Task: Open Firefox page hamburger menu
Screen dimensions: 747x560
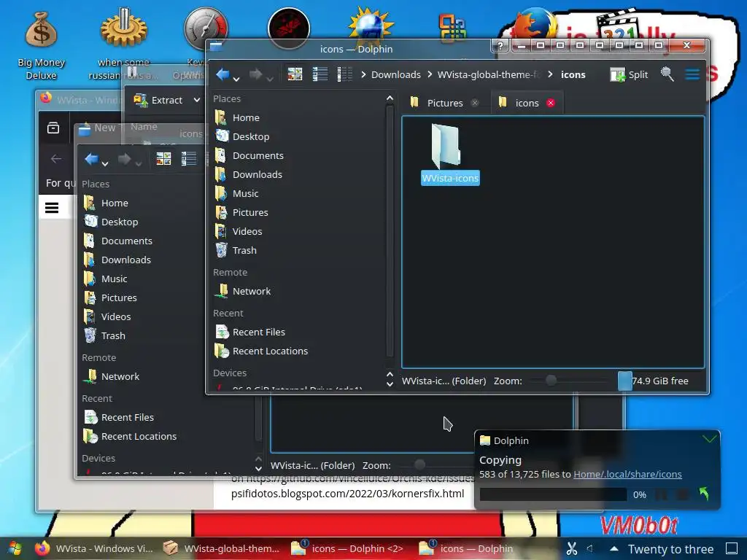Action: 52,208
